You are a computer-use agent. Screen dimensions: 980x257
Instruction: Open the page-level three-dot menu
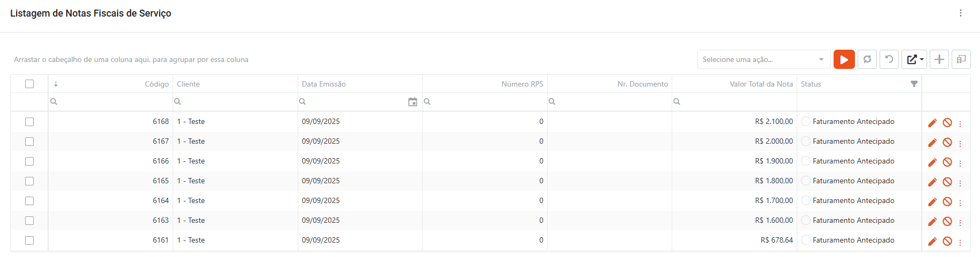(960, 13)
